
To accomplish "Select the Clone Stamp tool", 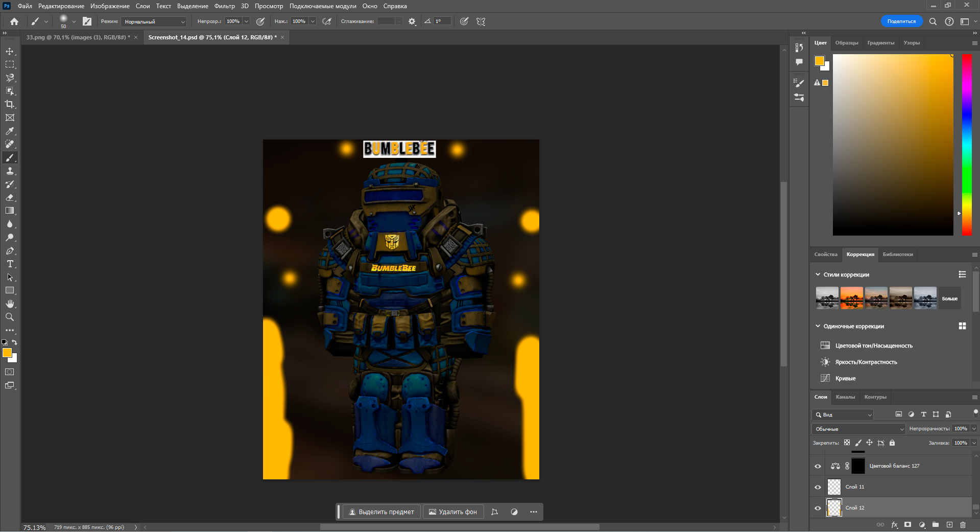I will pyautogui.click(x=10, y=171).
